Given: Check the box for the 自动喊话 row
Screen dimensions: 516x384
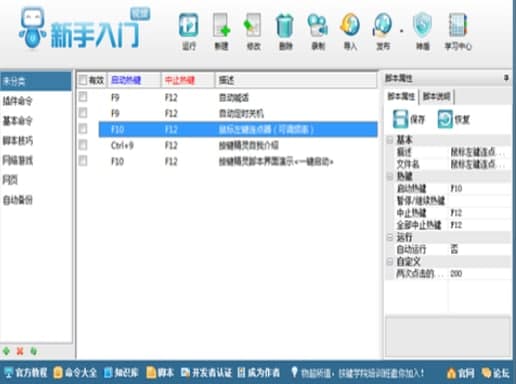Looking at the screenshot, I should click(83, 97).
